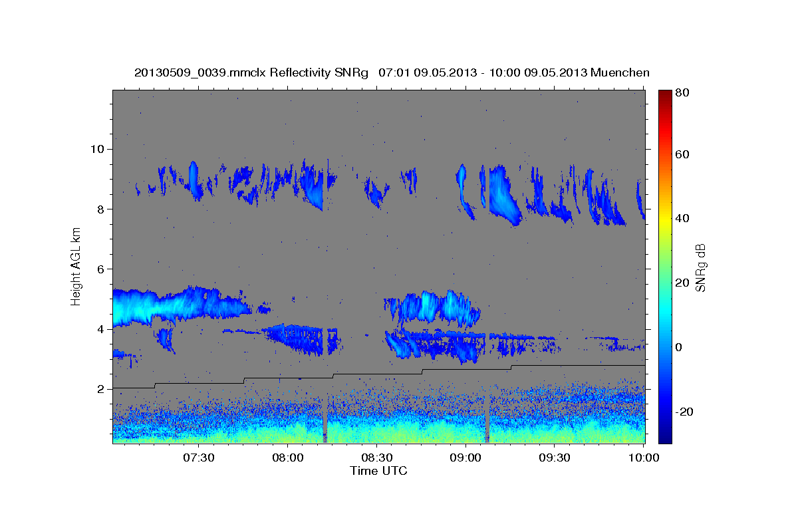Image resolution: width=798 pixels, height=532 pixels.
Task: Click the 10:00 time tick label
Action: click(x=644, y=458)
